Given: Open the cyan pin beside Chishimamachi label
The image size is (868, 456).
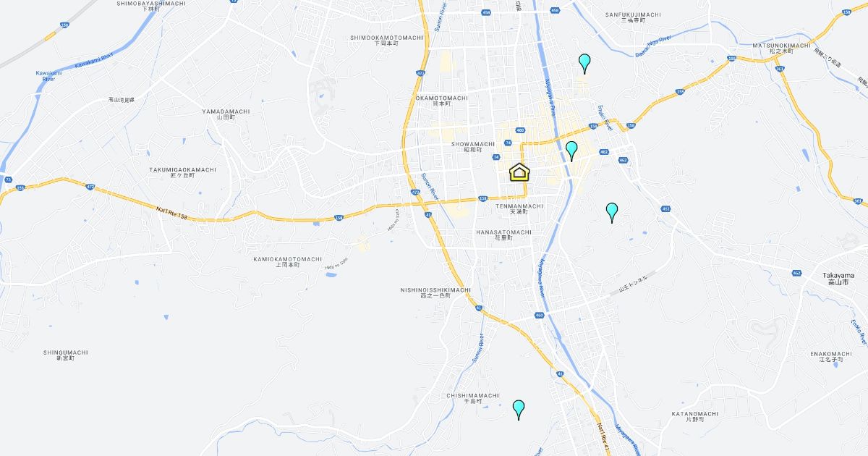Looking at the screenshot, I should pos(519,410).
